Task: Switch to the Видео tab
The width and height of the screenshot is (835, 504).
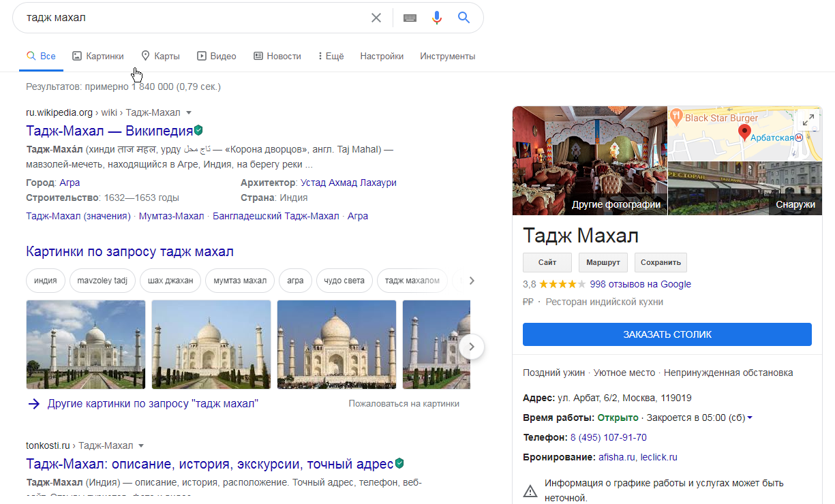Action: click(x=217, y=57)
